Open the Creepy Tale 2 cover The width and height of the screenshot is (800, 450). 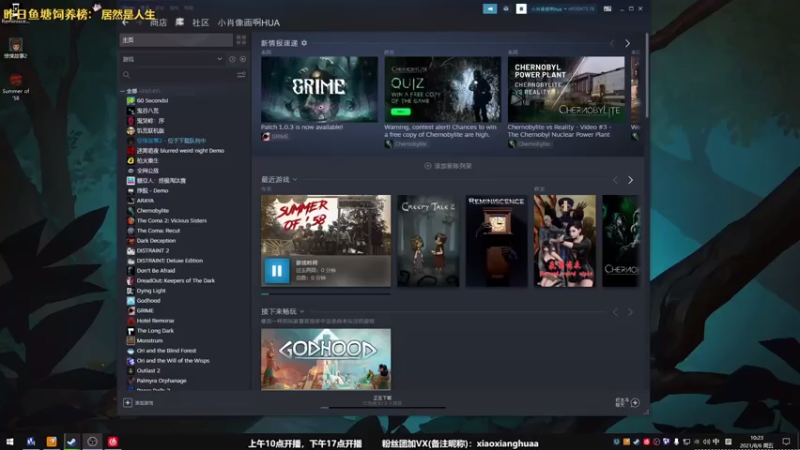428,241
